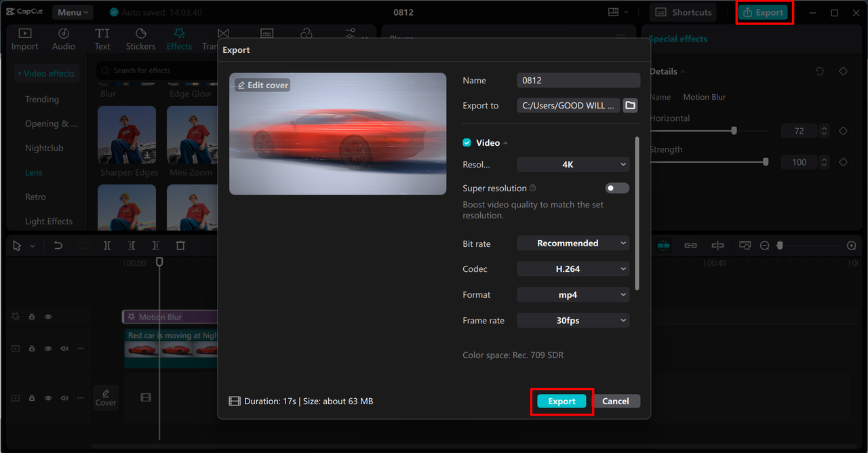Select the Motion Blur clip in timeline
Image resolution: width=868 pixels, height=453 pixels.
click(170, 317)
